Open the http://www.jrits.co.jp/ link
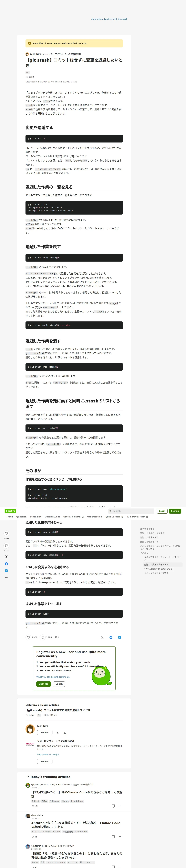Screen dimensions: 186x868 coord(48,754)
